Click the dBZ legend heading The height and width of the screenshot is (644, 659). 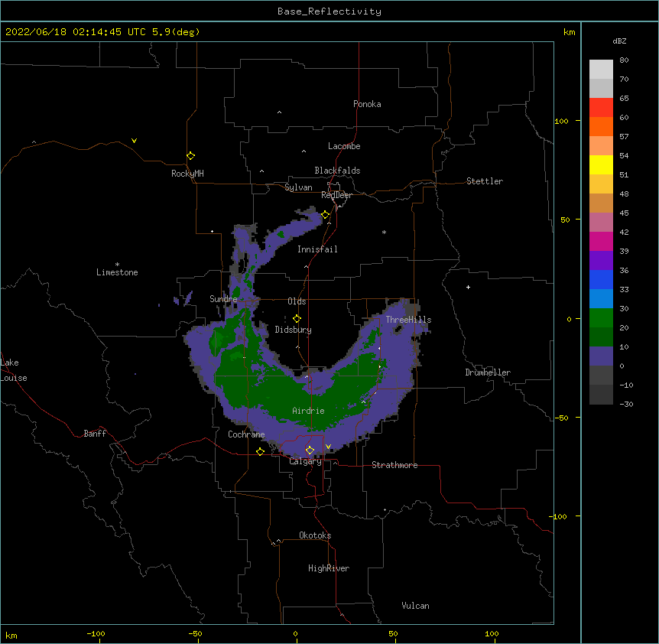[x=619, y=41]
